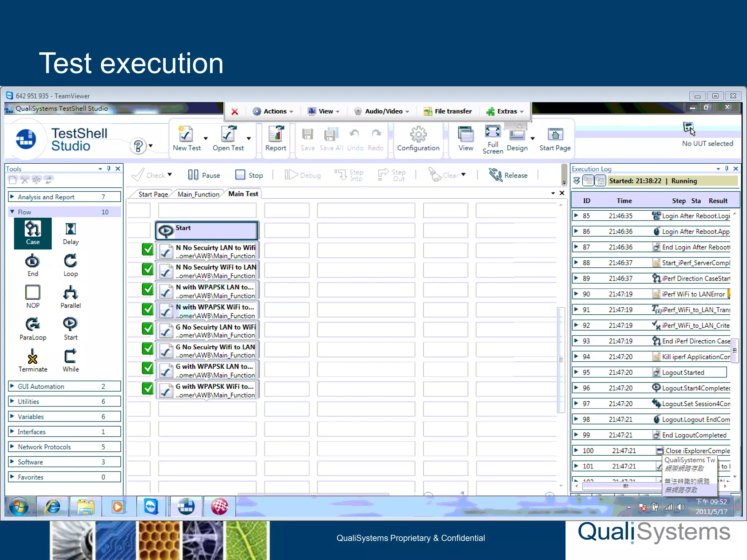Image resolution: width=747 pixels, height=560 pixels.
Task: Select the While flow tool
Action: click(x=70, y=361)
